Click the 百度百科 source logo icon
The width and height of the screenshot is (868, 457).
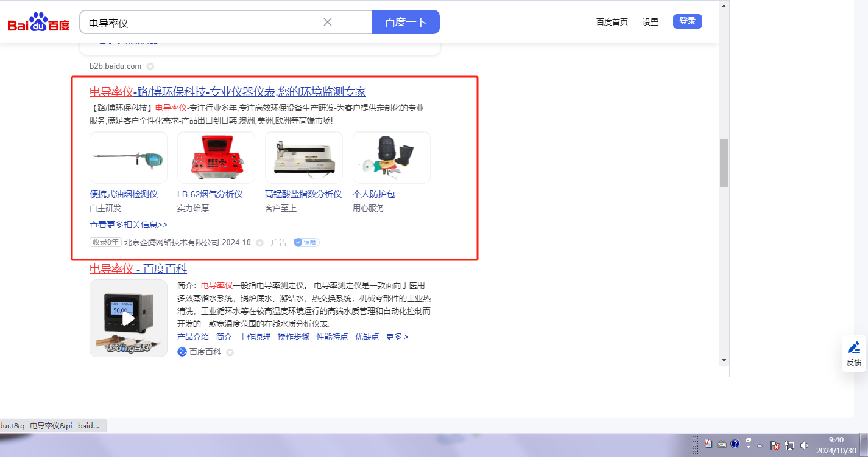pyautogui.click(x=182, y=352)
